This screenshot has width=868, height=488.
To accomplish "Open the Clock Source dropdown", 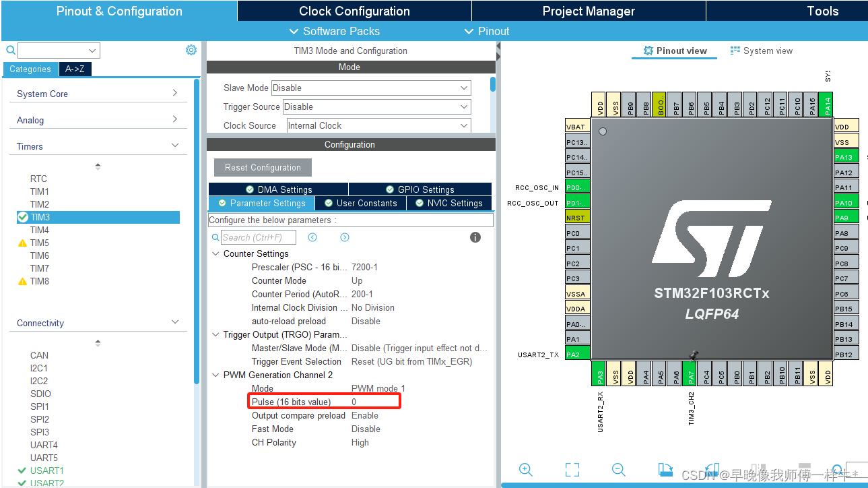I will (x=378, y=125).
